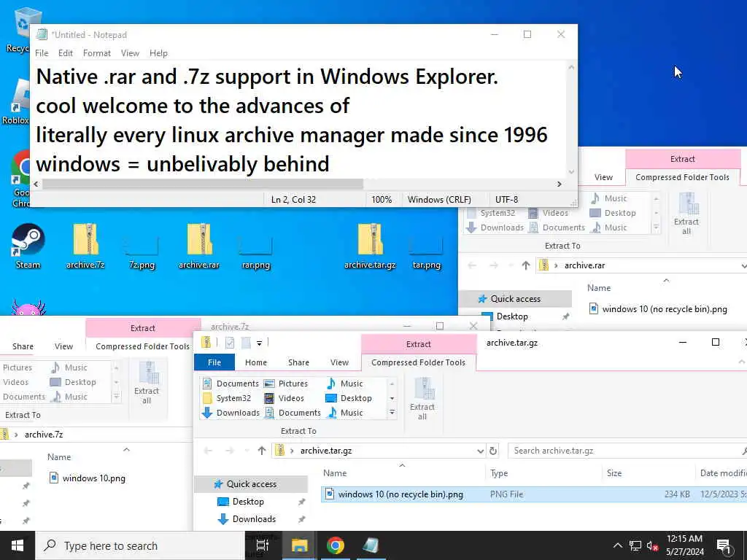
Task: Choose Pictures destination in archive.tar.gz ribbon
Action: (x=286, y=384)
